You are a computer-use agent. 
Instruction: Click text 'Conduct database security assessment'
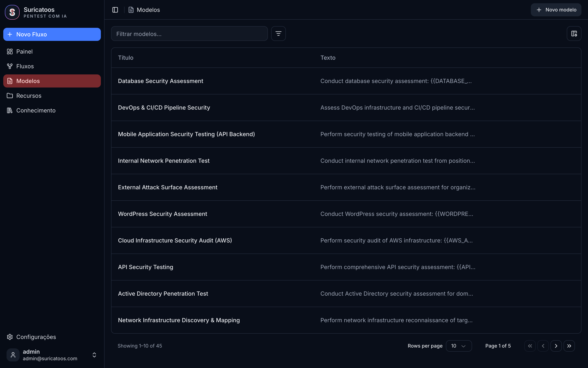point(374,81)
